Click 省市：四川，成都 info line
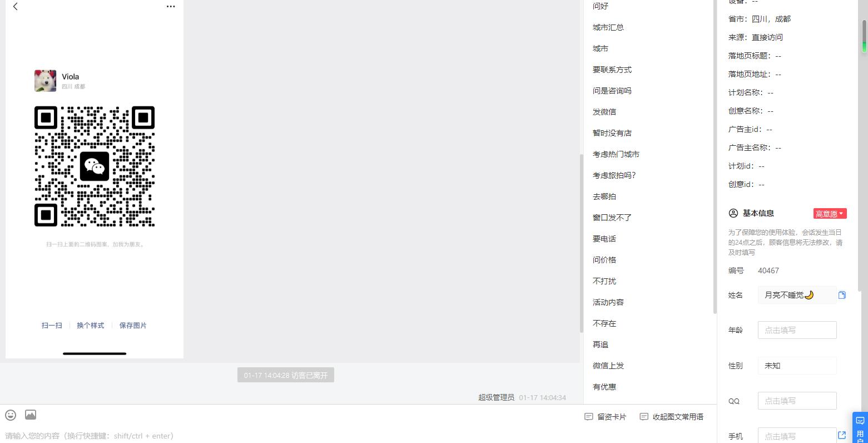868x443 pixels. [x=760, y=19]
